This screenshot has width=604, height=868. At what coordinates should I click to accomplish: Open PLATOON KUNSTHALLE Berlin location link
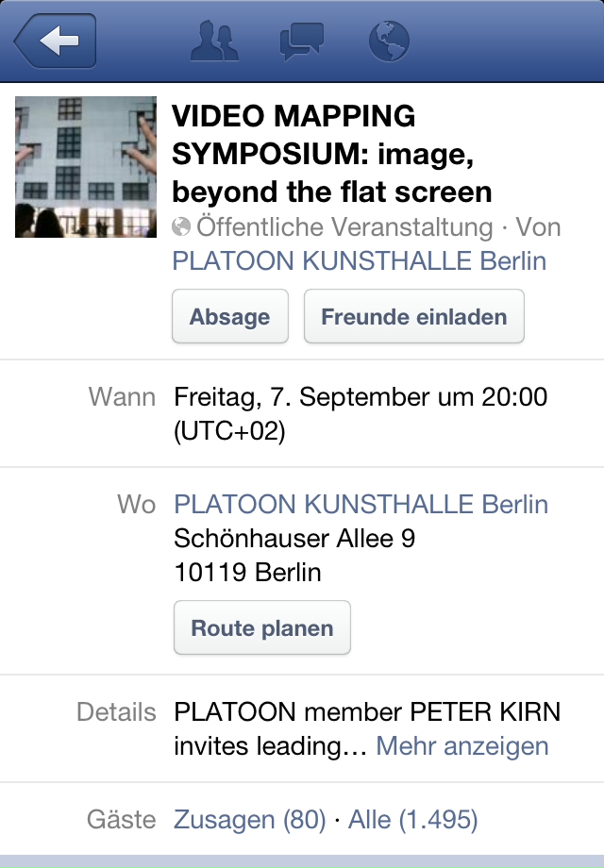pyautogui.click(x=361, y=505)
